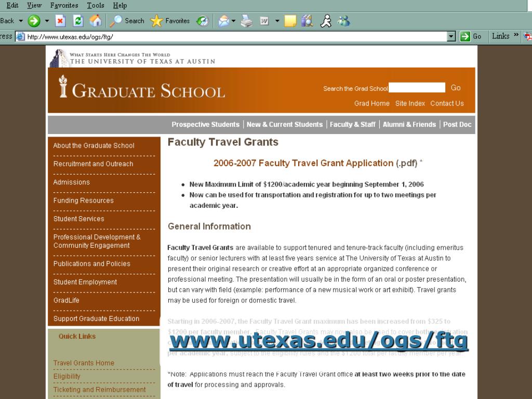Click the Links toolbar label
This screenshot has width=532, height=399.
click(500, 36)
